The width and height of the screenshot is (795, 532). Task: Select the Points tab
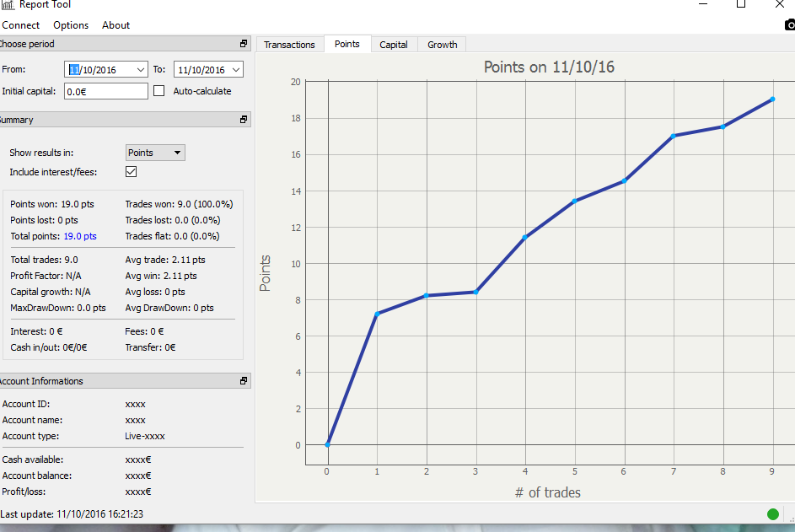click(347, 44)
